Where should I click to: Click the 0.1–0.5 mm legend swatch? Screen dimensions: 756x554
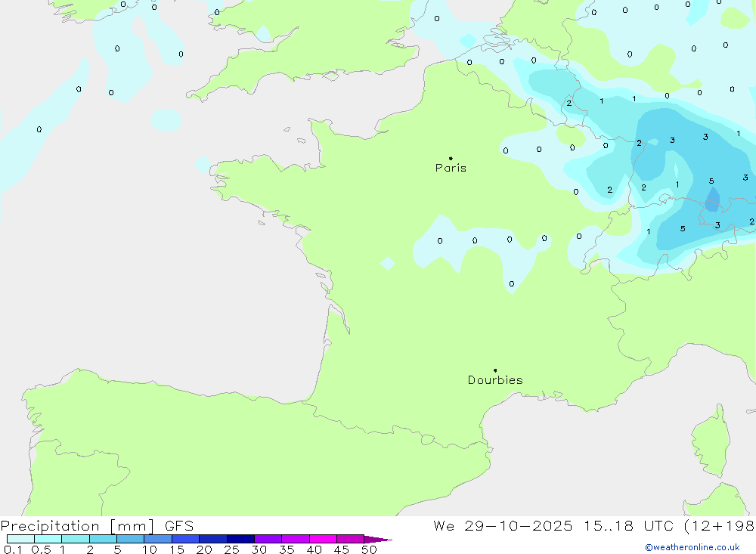pos(20,539)
